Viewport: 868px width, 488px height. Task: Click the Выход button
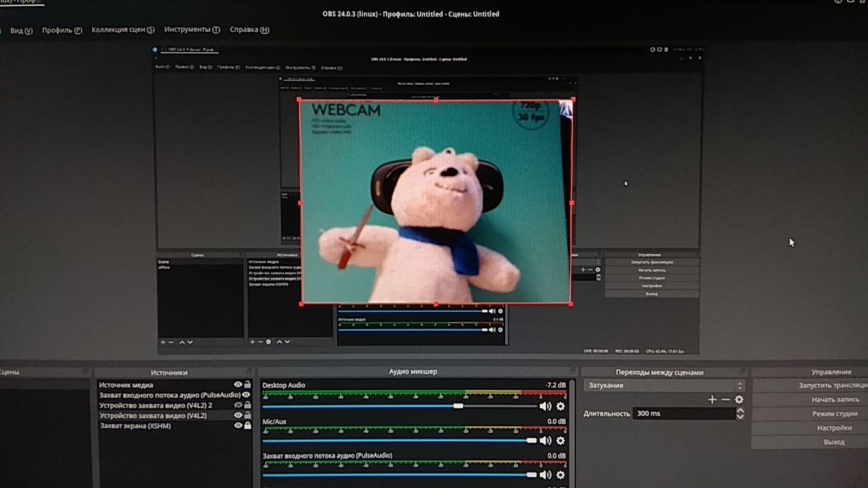810,442
